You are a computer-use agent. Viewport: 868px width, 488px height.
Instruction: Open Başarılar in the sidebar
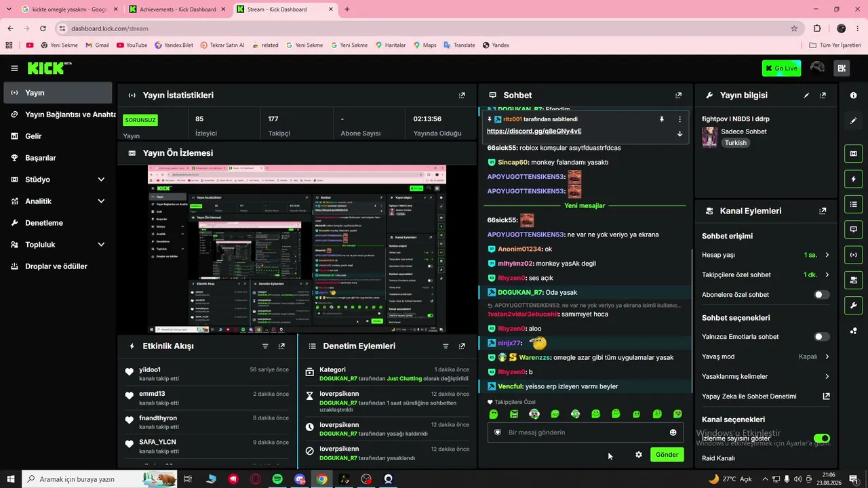point(58,158)
